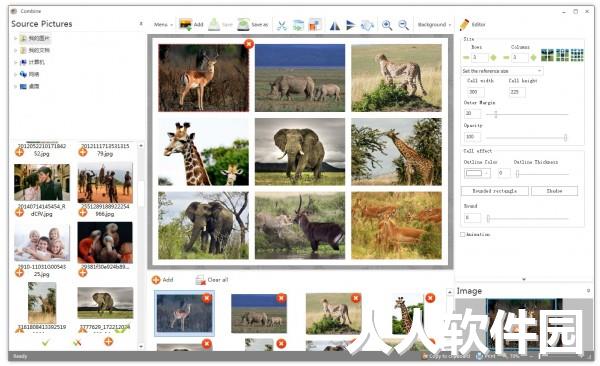Collapse the Image preview panel arrow
The height and width of the screenshot is (366, 600).
589,291
